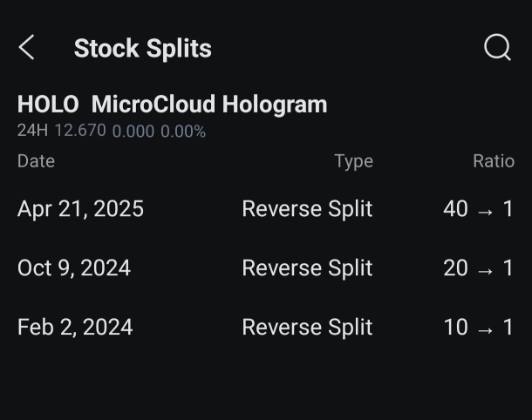
Task: Select the Feb 2, 2024 split date
Action: 75,327
